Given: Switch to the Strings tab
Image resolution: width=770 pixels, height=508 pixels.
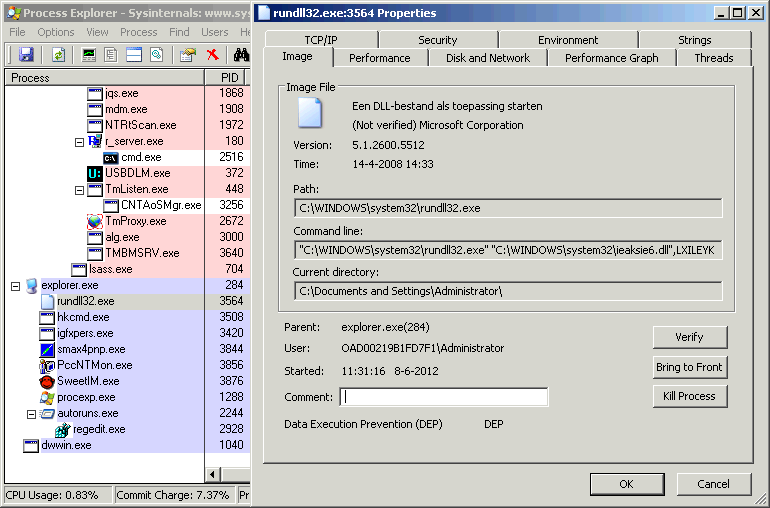Looking at the screenshot, I should click(695, 40).
